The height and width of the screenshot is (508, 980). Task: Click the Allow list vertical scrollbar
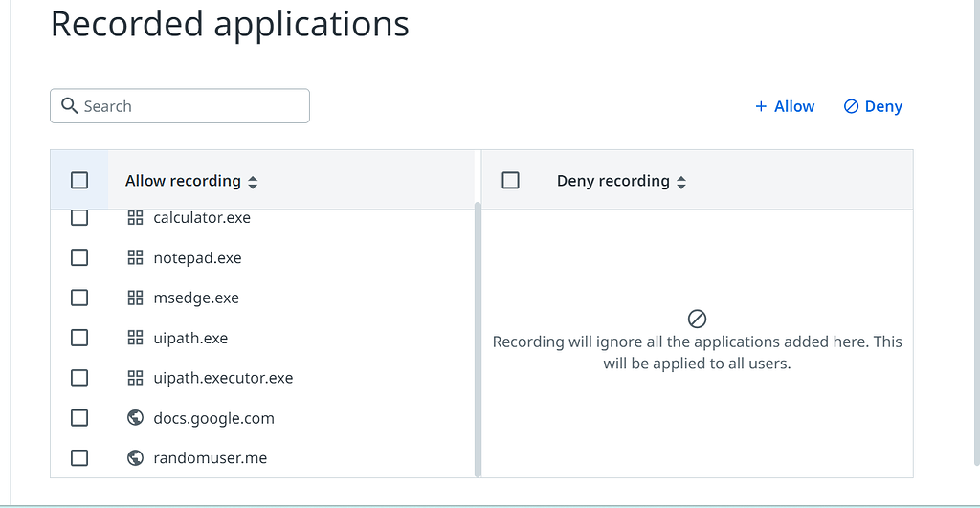click(478, 335)
